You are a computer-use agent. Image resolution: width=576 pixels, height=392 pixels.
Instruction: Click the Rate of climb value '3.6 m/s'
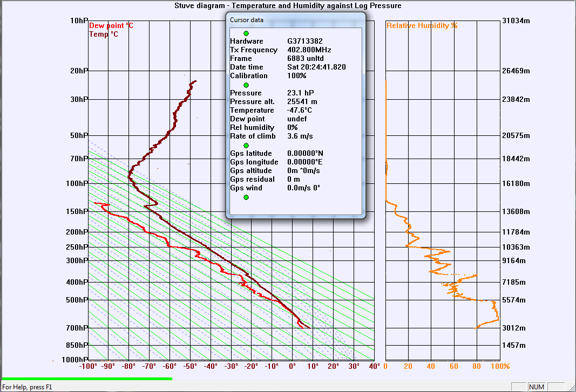(x=300, y=136)
